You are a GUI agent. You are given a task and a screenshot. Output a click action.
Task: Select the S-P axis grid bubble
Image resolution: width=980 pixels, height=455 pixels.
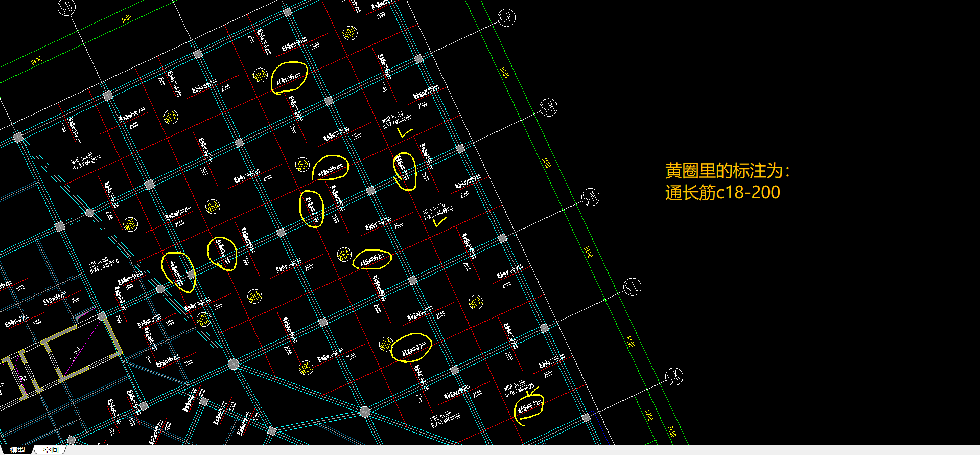[506, 18]
